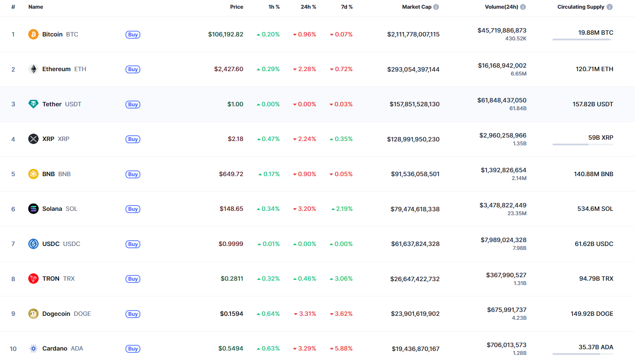This screenshot has width=635, height=364.
Task: Click the Tether logo icon
Action: click(33, 104)
